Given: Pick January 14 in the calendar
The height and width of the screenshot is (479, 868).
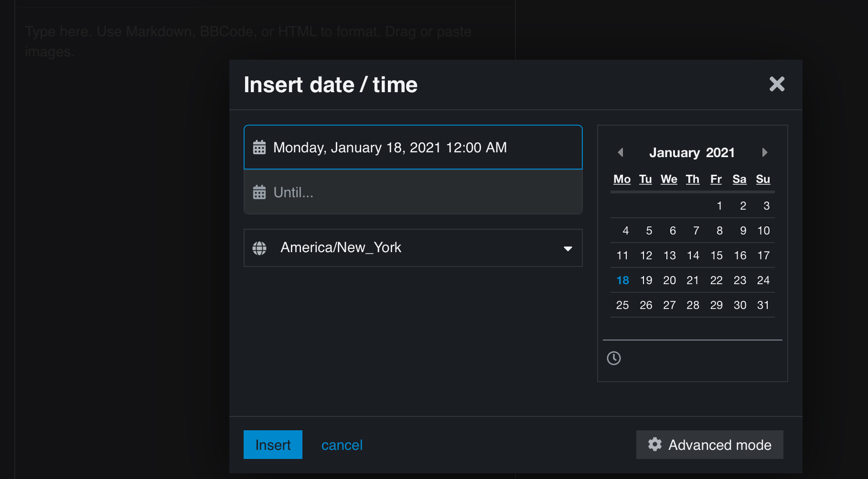Looking at the screenshot, I should [693, 255].
